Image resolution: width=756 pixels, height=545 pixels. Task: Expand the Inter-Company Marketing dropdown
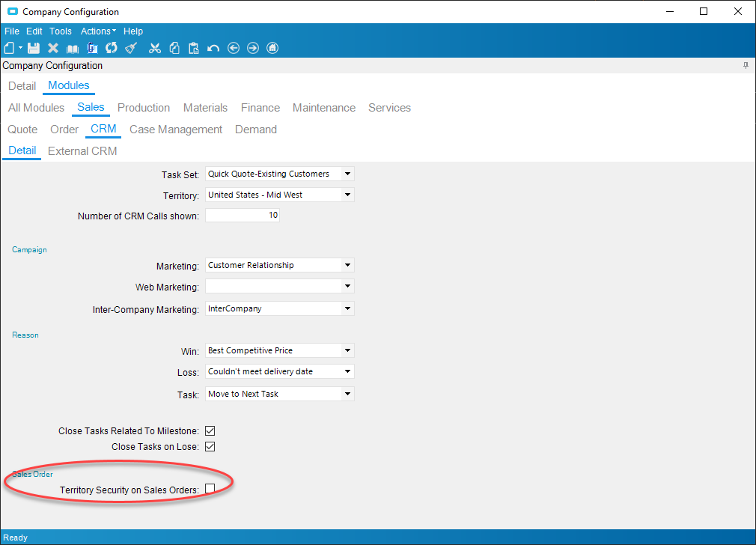point(347,308)
